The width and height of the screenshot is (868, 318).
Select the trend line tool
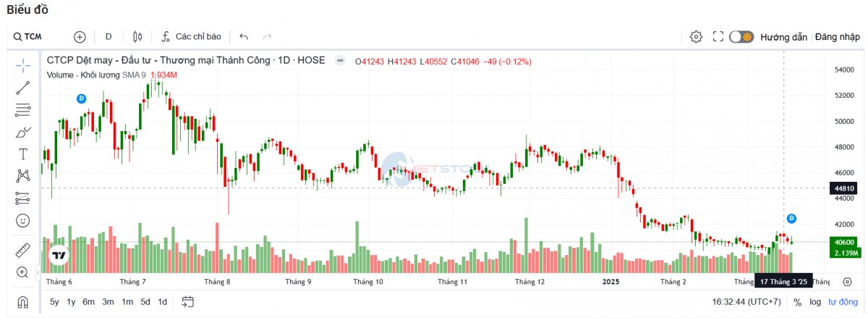(23, 88)
